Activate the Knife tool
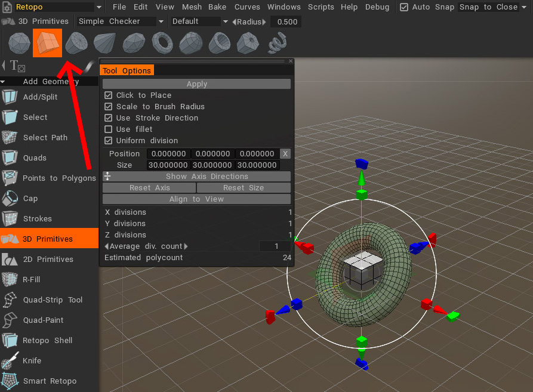 pyautogui.click(x=32, y=360)
